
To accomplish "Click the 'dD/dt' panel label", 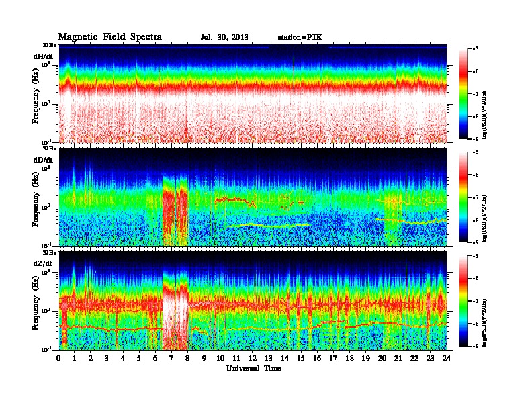I will click(x=43, y=159).
